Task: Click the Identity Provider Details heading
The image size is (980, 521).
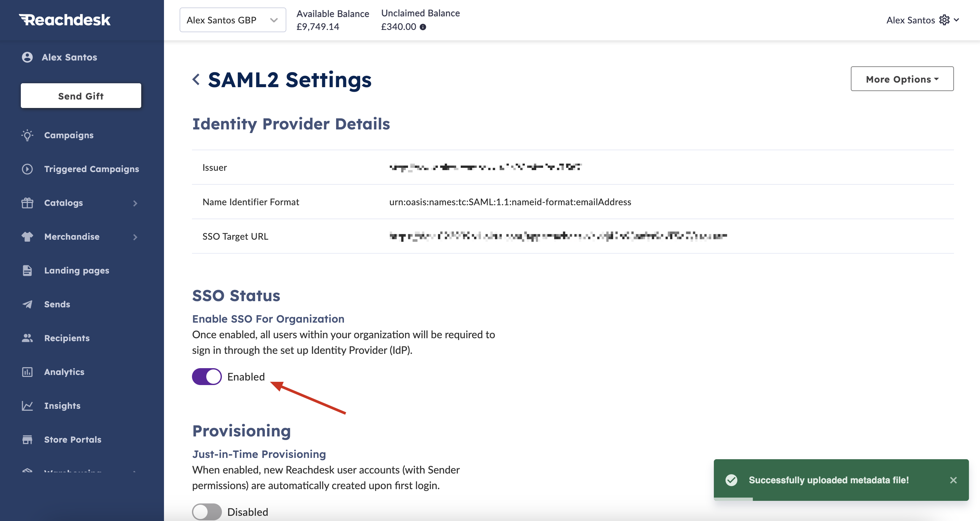Action: pos(291,124)
